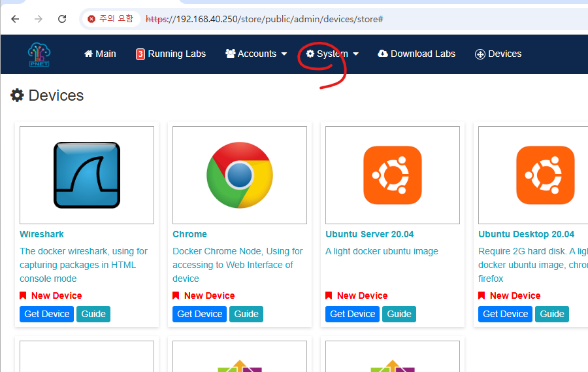
Task: Open the Guide for Ubuntu Server 20.04
Action: 399,314
